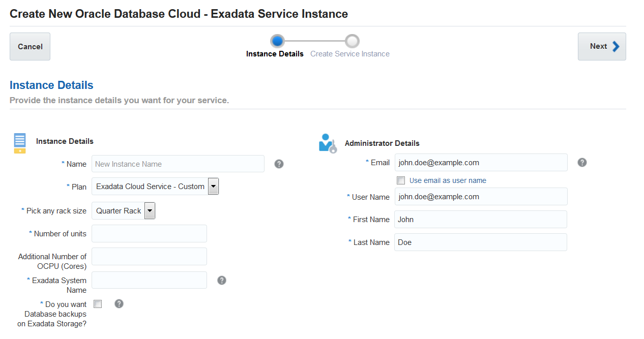Enable Use email as user name
This screenshot has width=644, height=339.
[401, 180]
